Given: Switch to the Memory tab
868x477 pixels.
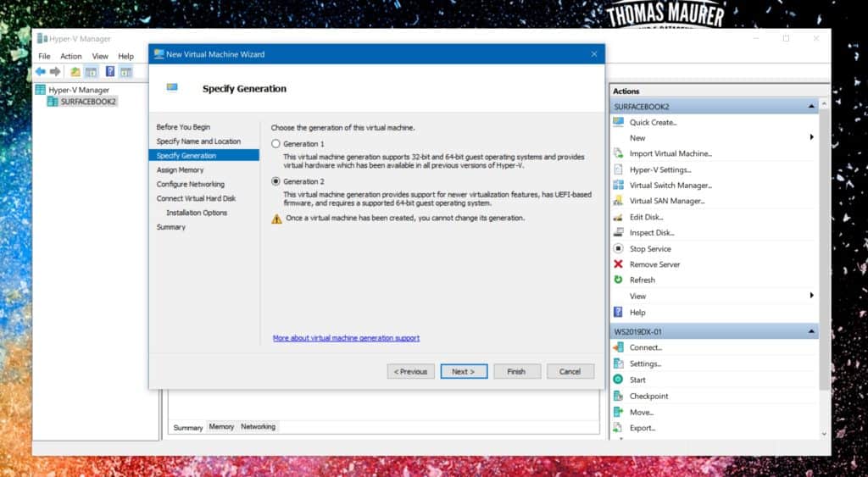Looking at the screenshot, I should (x=221, y=427).
